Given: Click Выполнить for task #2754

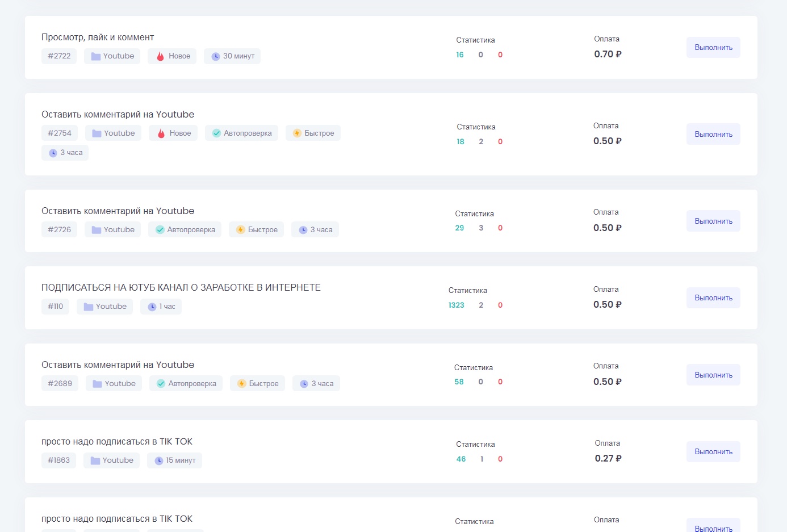Looking at the screenshot, I should point(713,134).
